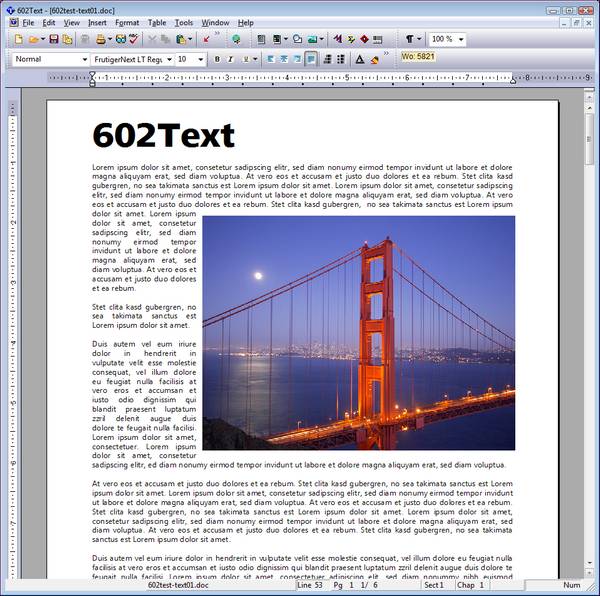600x596 pixels.
Task: Click the highlighter marker icon
Action: tap(375, 60)
